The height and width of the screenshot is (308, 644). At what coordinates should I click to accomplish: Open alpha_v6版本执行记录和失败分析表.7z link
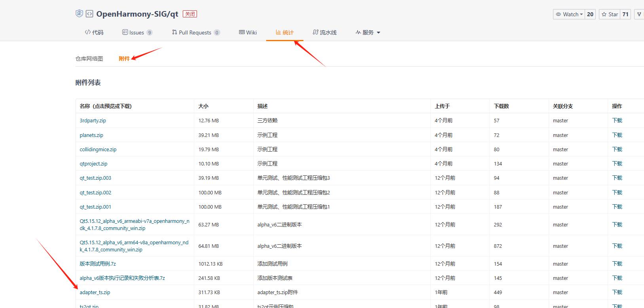tap(122, 278)
